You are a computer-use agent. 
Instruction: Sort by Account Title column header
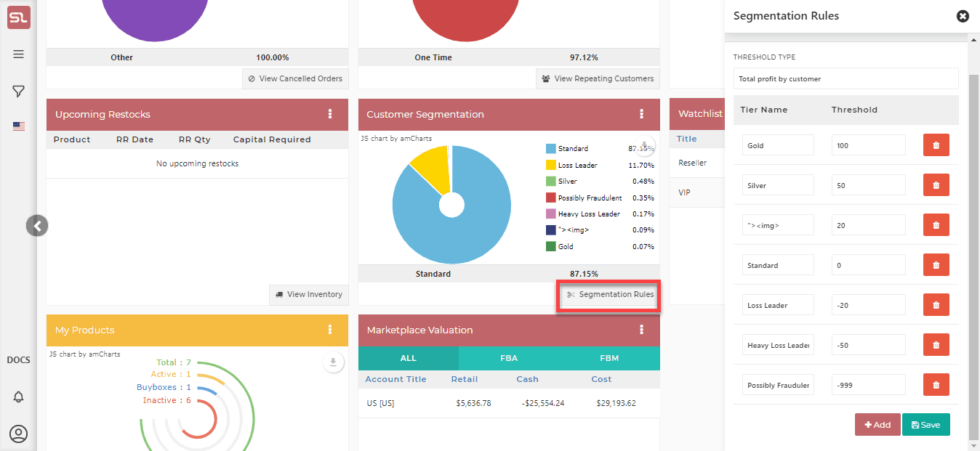coord(395,379)
